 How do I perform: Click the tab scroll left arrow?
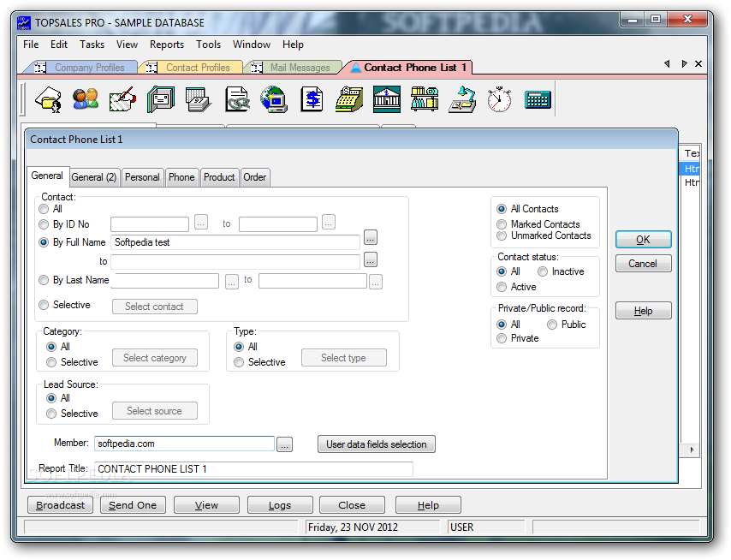[667, 64]
